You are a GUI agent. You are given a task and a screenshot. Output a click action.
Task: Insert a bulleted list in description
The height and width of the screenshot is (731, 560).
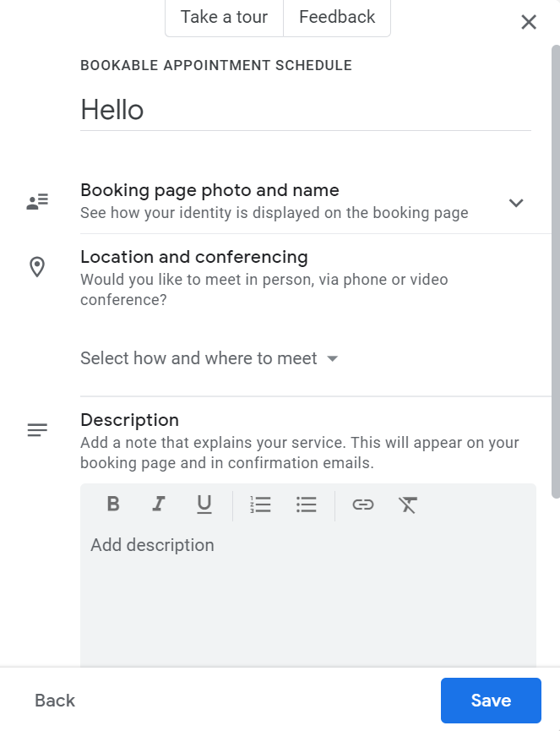[x=306, y=505]
